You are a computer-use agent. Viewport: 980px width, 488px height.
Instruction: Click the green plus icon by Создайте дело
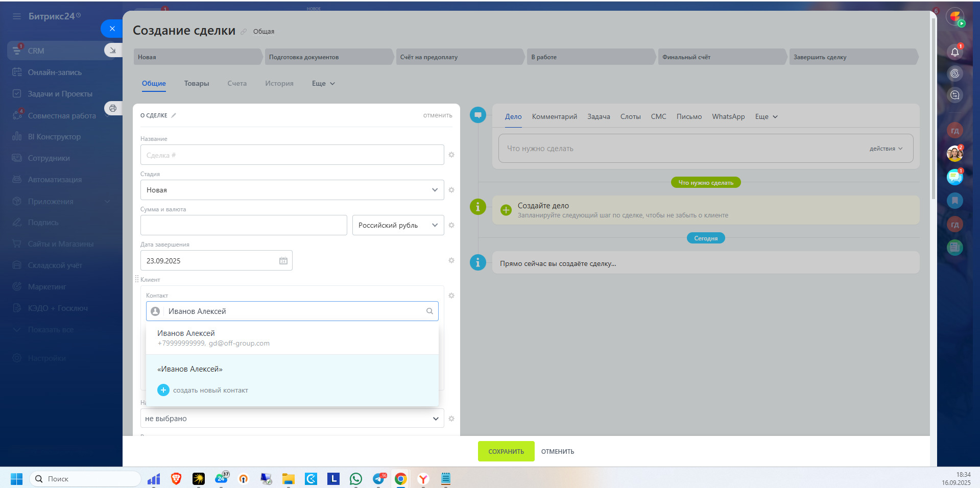(506, 210)
